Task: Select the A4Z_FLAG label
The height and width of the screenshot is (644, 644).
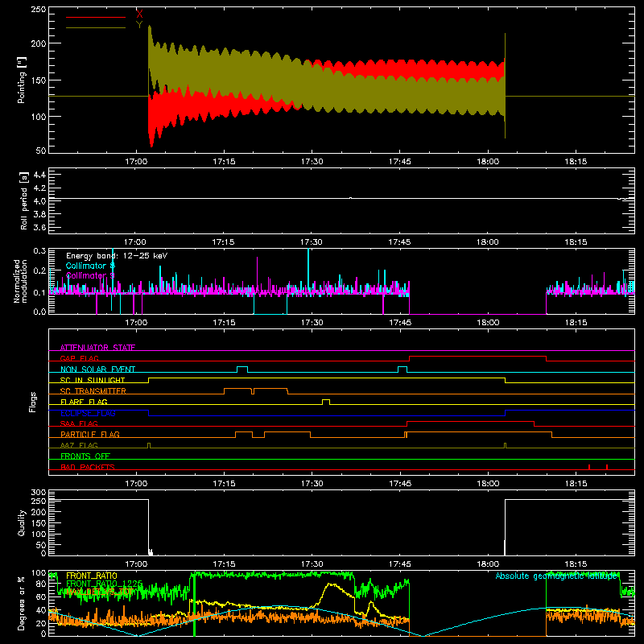Action: 79,445
